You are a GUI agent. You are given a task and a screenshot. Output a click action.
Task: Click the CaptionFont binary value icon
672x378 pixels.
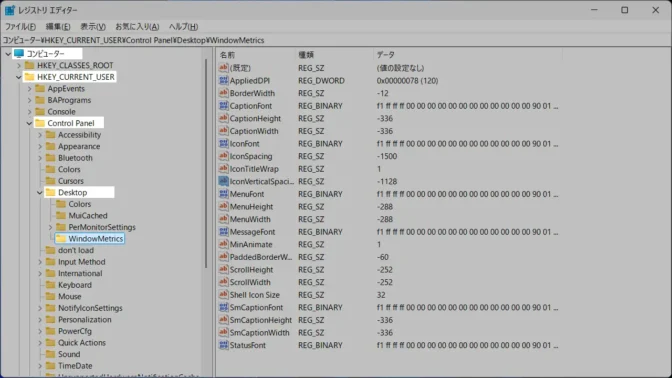[x=223, y=105]
